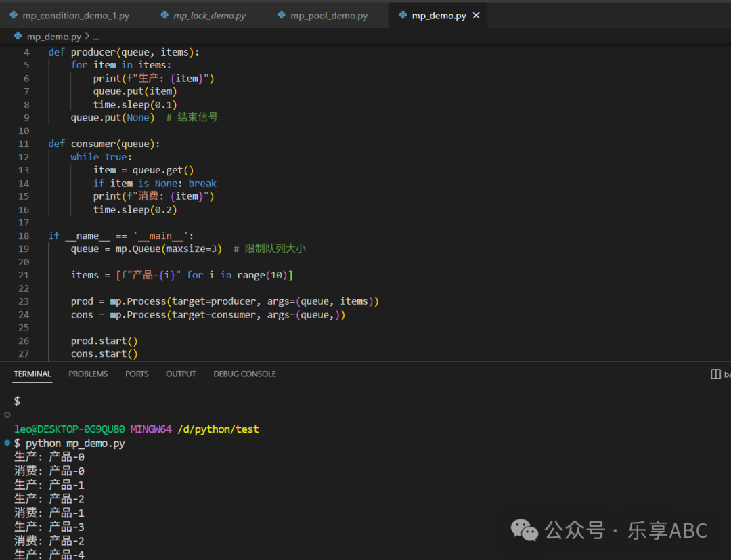Click 'cons.start()' line
731x560 pixels.
click(104, 354)
